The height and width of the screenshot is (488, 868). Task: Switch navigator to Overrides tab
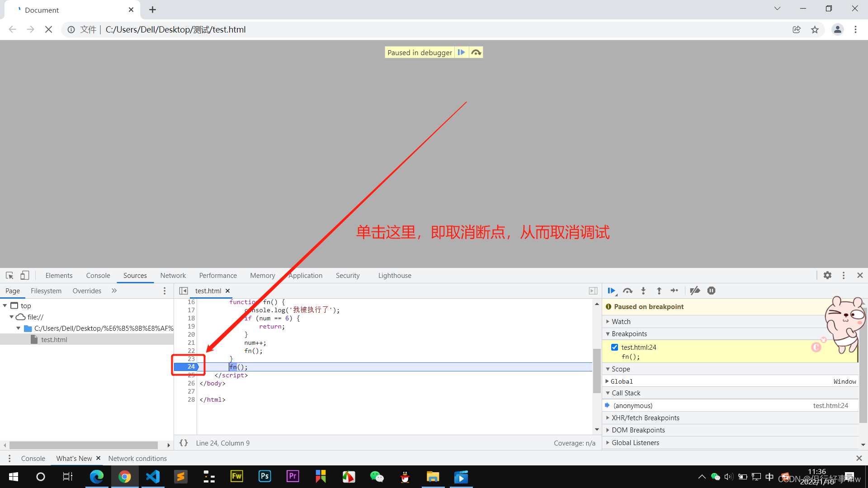(x=87, y=291)
